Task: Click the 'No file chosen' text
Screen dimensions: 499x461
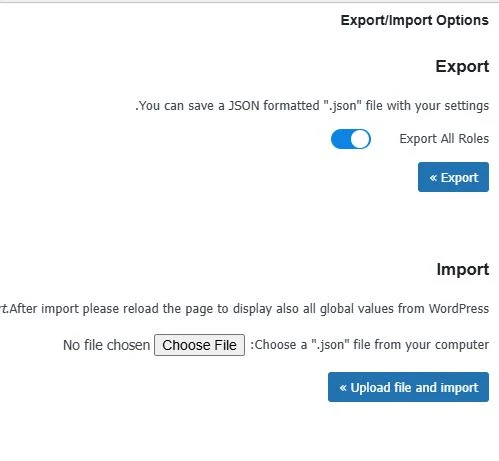Action: click(106, 345)
